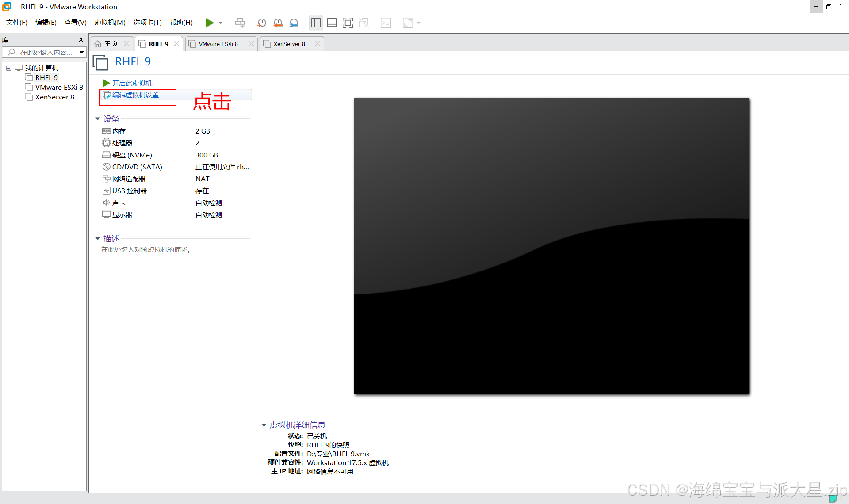This screenshot has width=849, height=504.
Task: Click the message log icon in status bar
Action: 833,498
